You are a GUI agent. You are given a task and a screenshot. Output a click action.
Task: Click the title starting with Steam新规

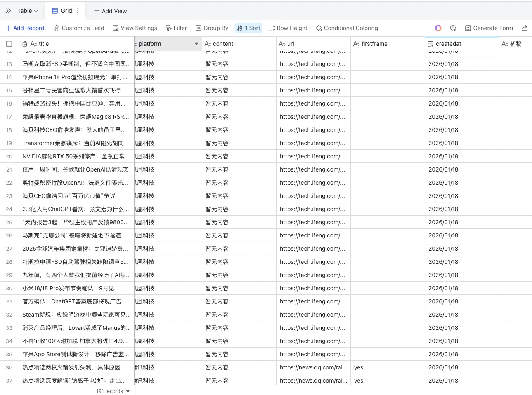(x=76, y=315)
